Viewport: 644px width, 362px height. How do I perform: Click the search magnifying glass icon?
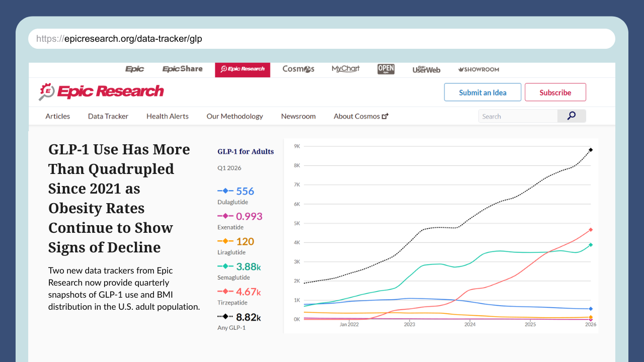[x=572, y=116]
